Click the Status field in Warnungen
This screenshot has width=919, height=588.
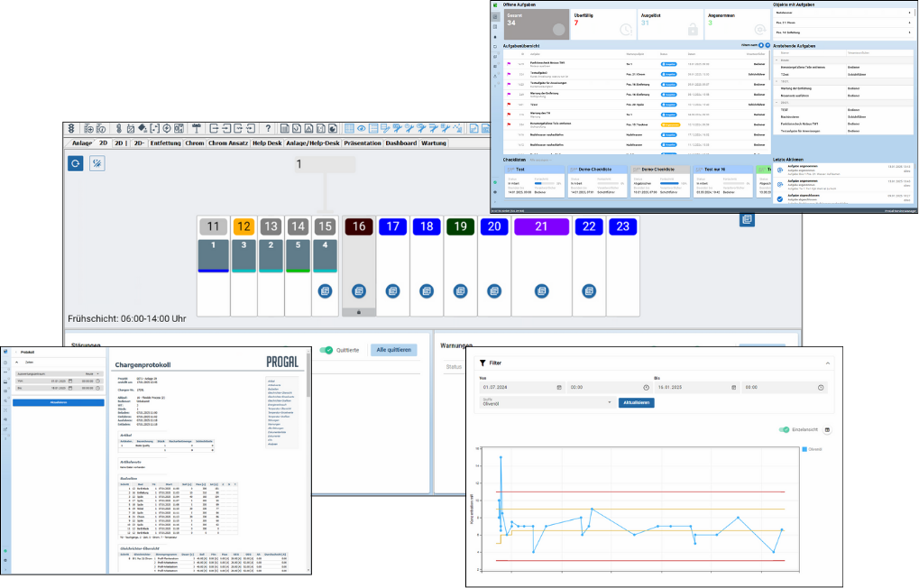coord(455,367)
